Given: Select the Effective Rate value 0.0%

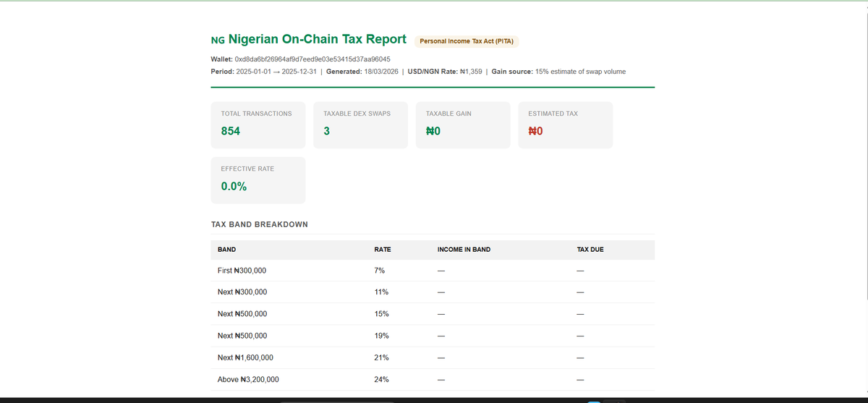Looking at the screenshot, I should coord(234,187).
